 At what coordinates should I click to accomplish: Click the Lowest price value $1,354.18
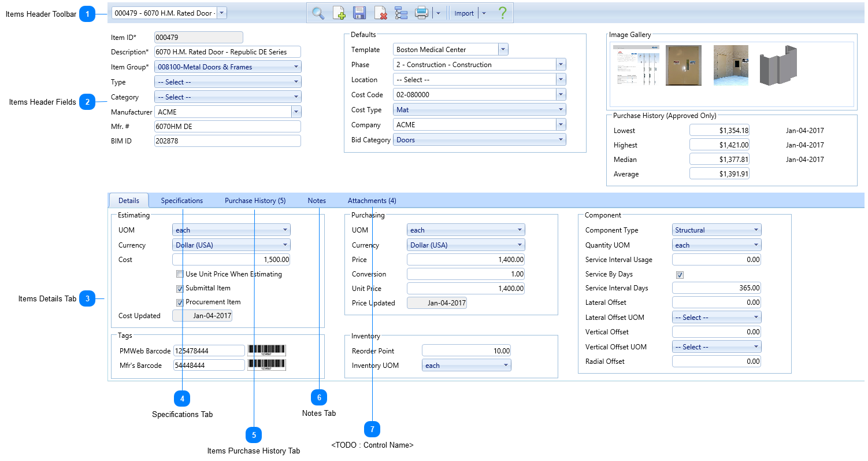click(719, 131)
